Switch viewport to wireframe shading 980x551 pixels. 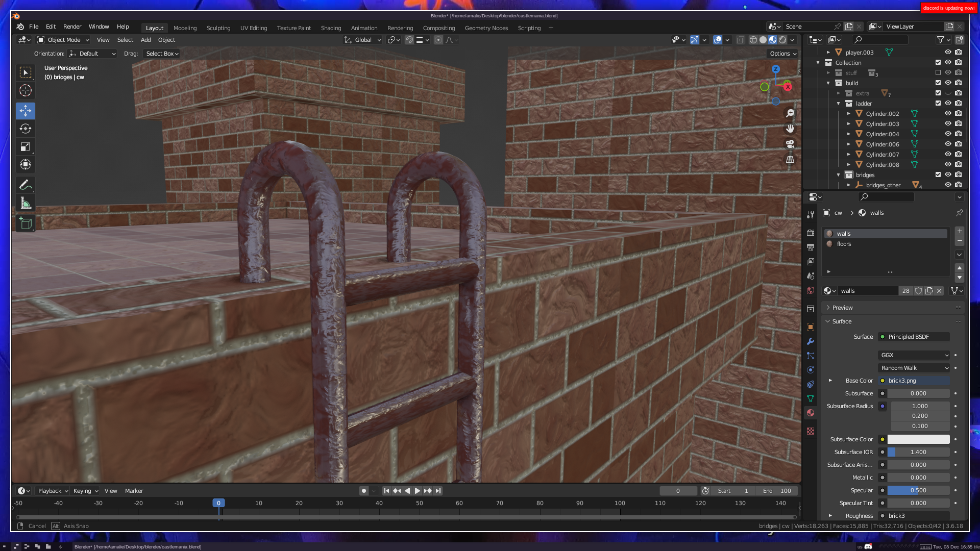click(x=753, y=40)
